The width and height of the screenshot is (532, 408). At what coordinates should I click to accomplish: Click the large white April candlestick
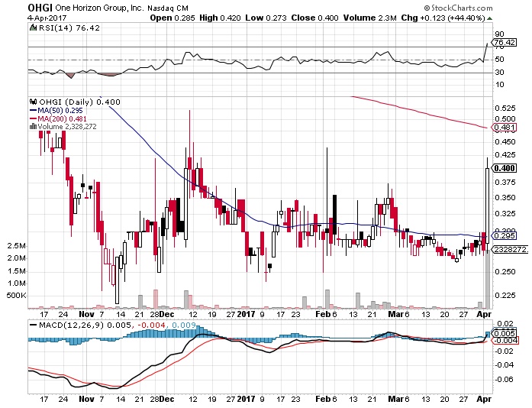tap(488, 206)
